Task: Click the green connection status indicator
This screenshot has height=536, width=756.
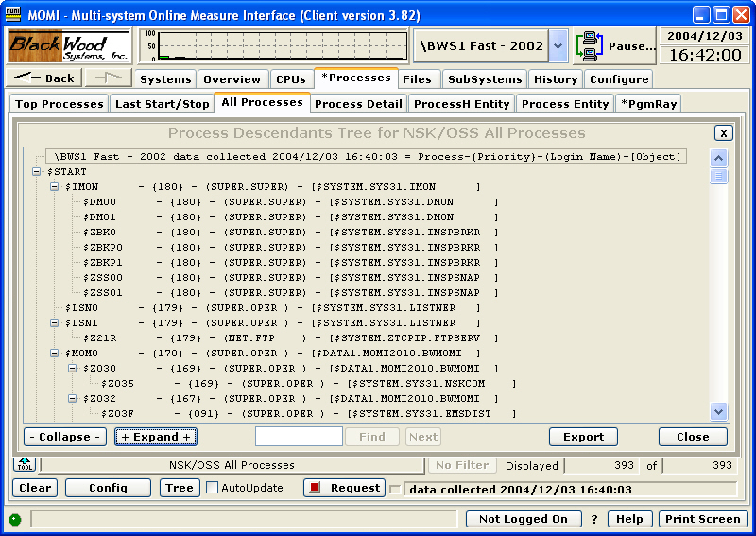Action: click(15, 519)
